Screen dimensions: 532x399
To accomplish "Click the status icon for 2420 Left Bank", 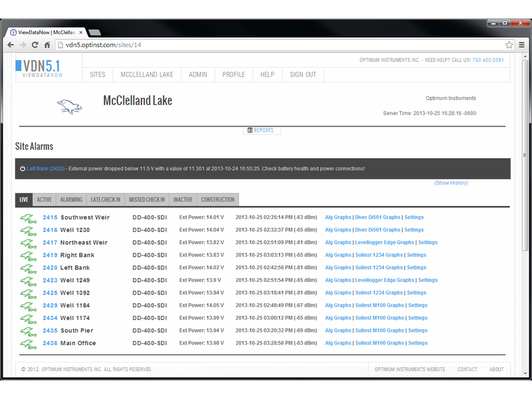I will click(x=28, y=269).
